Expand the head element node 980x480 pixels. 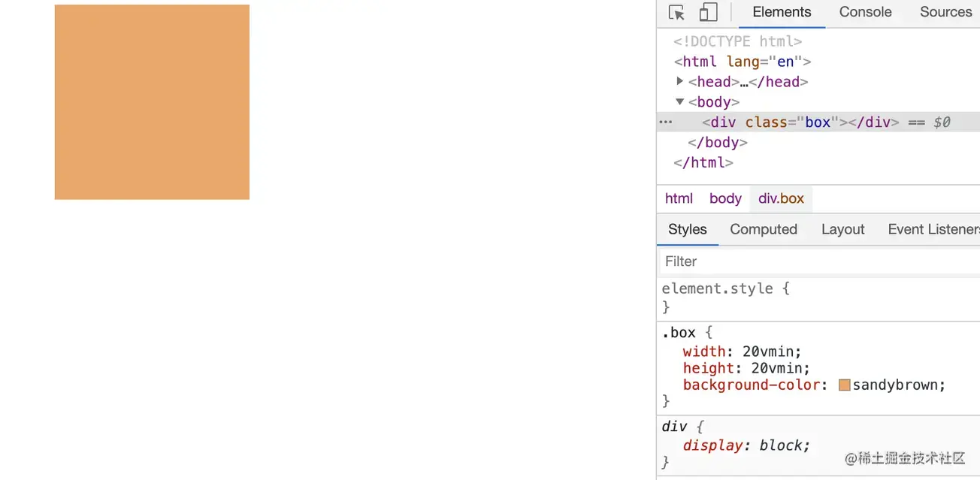[x=680, y=81]
